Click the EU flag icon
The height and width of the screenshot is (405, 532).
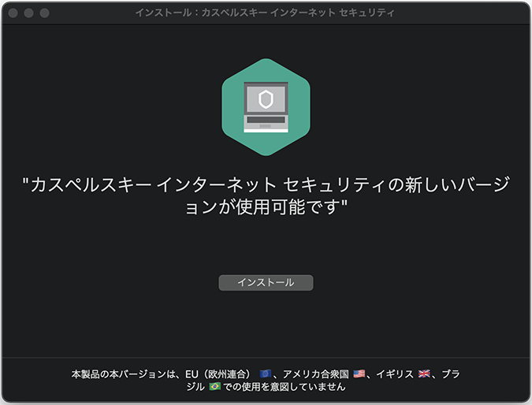(x=266, y=373)
